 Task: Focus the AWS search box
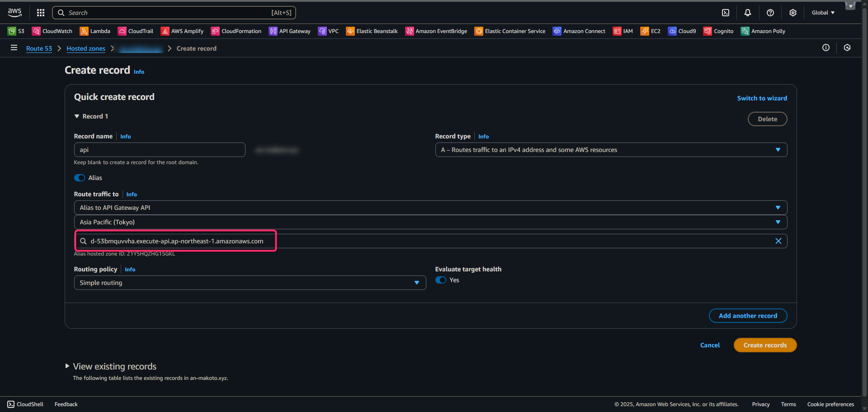[x=174, y=13]
